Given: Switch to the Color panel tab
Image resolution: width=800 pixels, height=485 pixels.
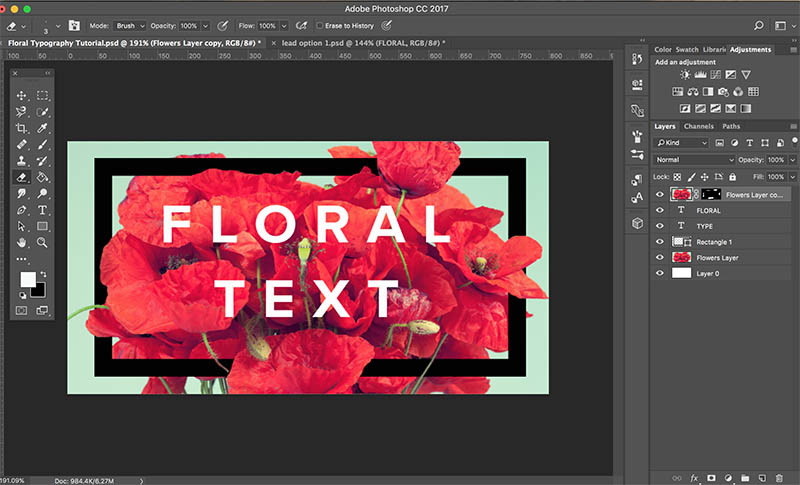Looking at the screenshot, I should tap(663, 49).
